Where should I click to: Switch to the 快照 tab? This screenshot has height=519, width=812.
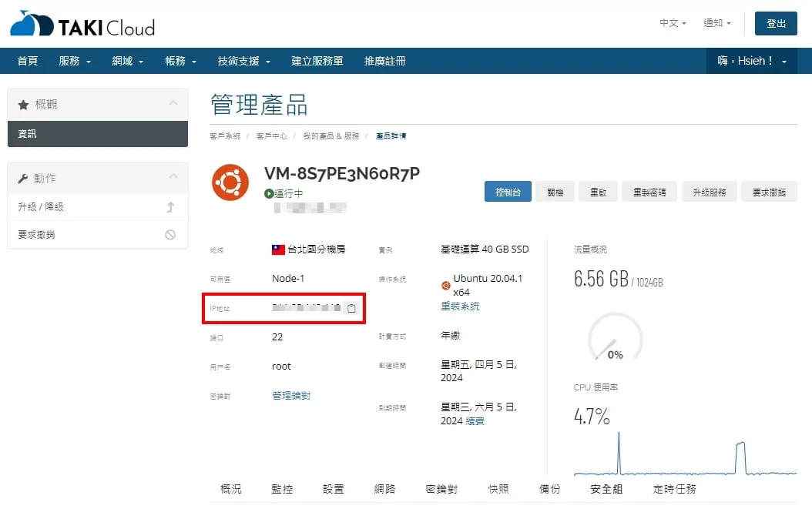pos(498,489)
